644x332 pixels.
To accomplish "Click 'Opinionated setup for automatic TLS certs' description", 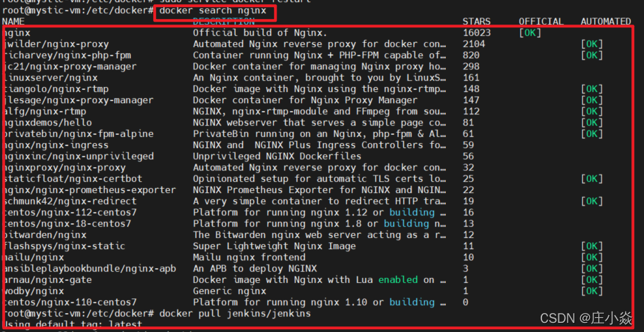I will [x=320, y=178].
